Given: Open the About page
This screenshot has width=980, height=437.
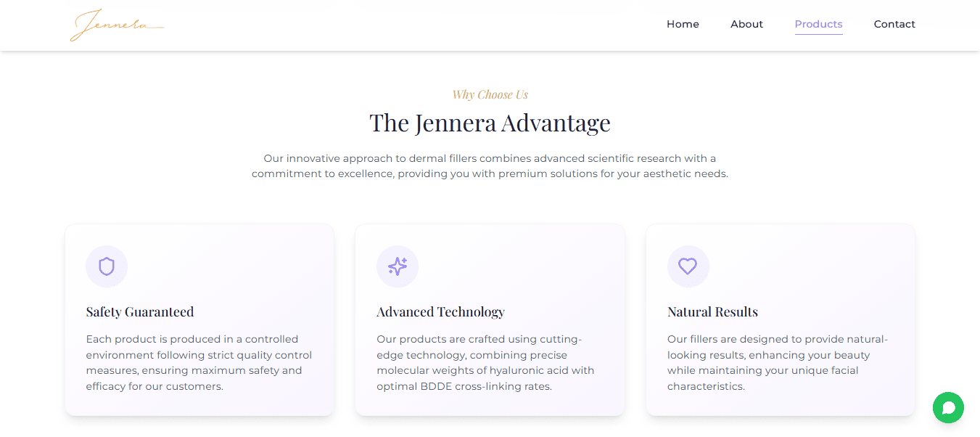Looking at the screenshot, I should (x=746, y=24).
